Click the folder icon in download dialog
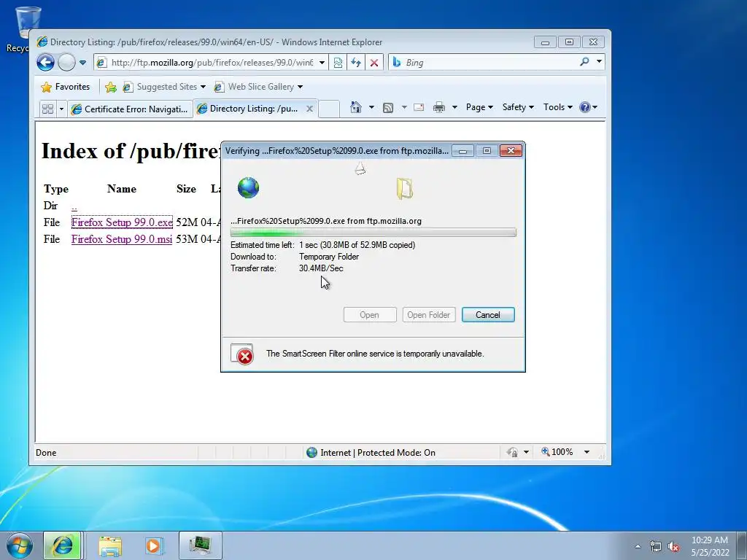747x560 pixels. click(404, 188)
